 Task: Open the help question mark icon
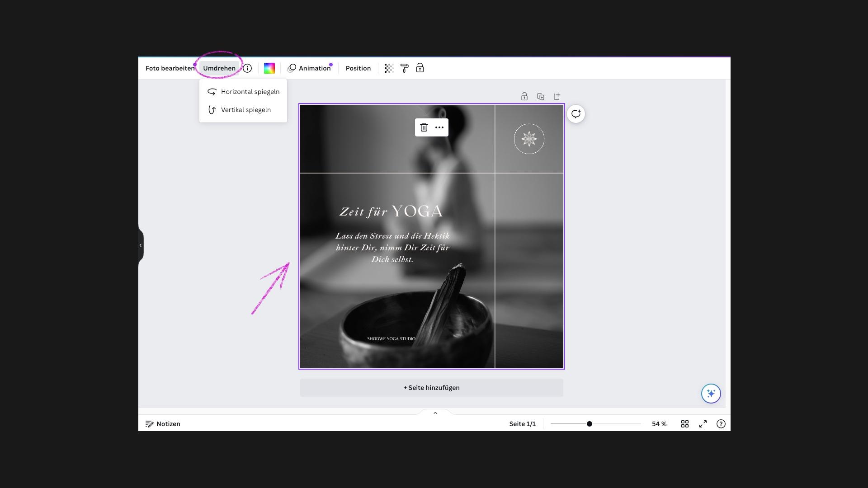(721, 424)
